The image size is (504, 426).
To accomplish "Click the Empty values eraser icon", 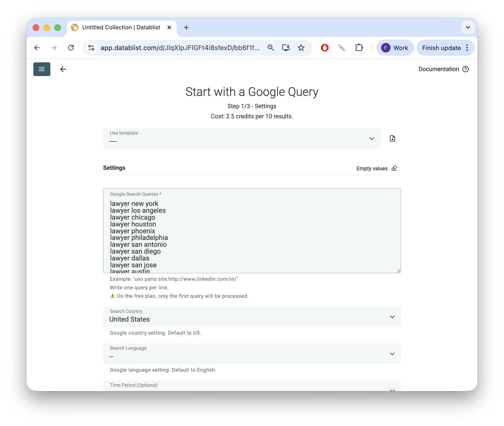I will 394,168.
